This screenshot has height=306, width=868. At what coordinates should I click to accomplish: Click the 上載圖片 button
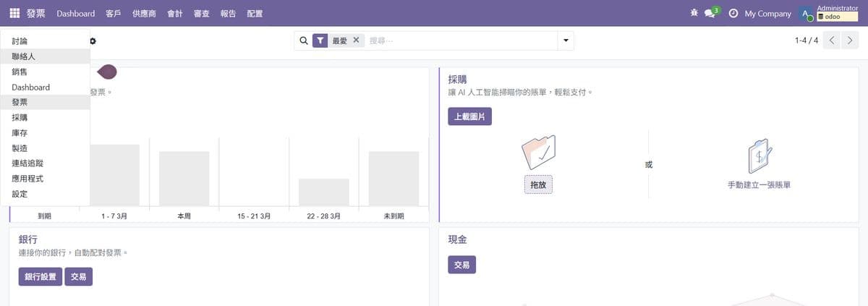click(469, 116)
